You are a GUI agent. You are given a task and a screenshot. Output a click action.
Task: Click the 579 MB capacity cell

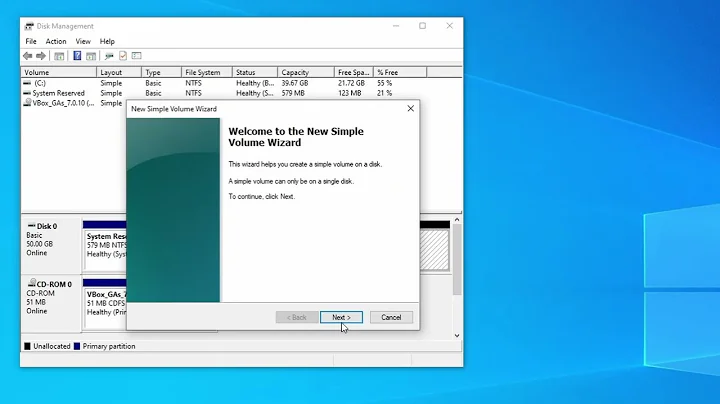(x=293, y=93)
